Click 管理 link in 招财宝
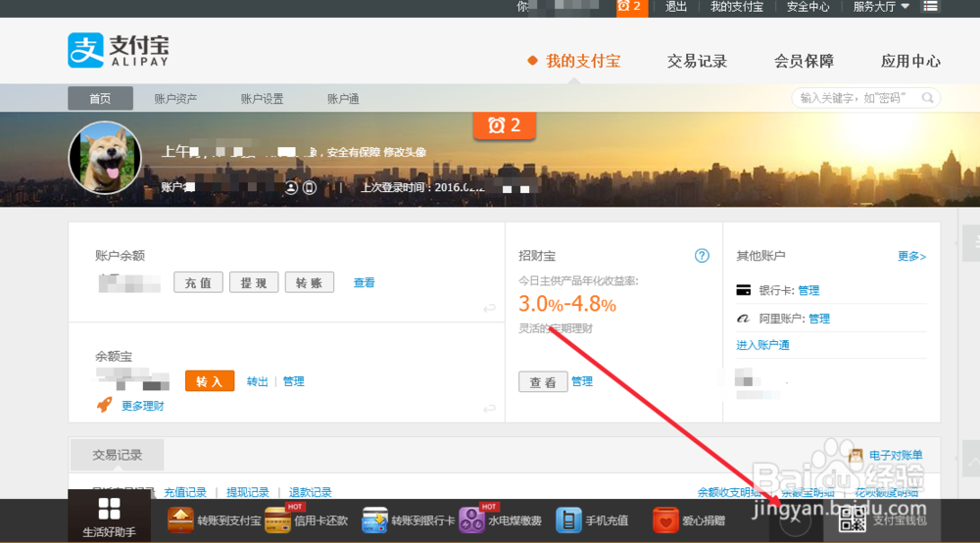 click(x=582, y=381)
